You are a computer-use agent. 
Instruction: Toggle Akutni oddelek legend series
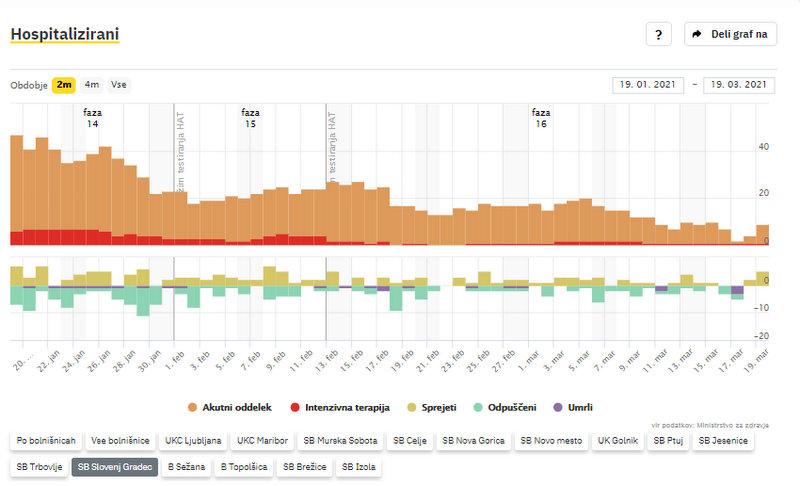(232, 408)
